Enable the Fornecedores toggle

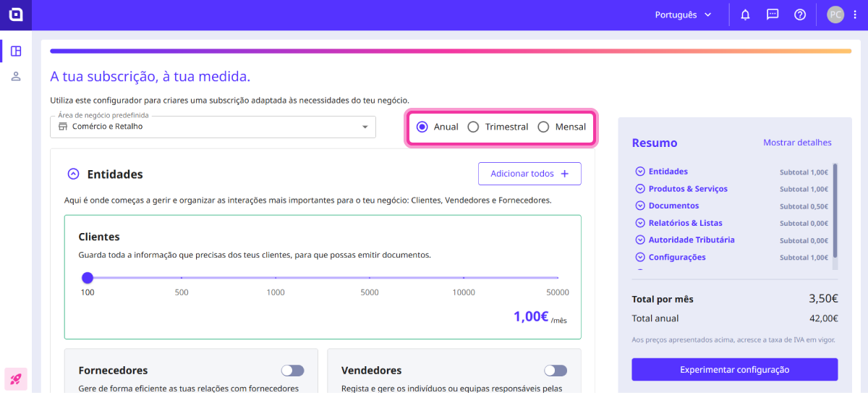293,371
